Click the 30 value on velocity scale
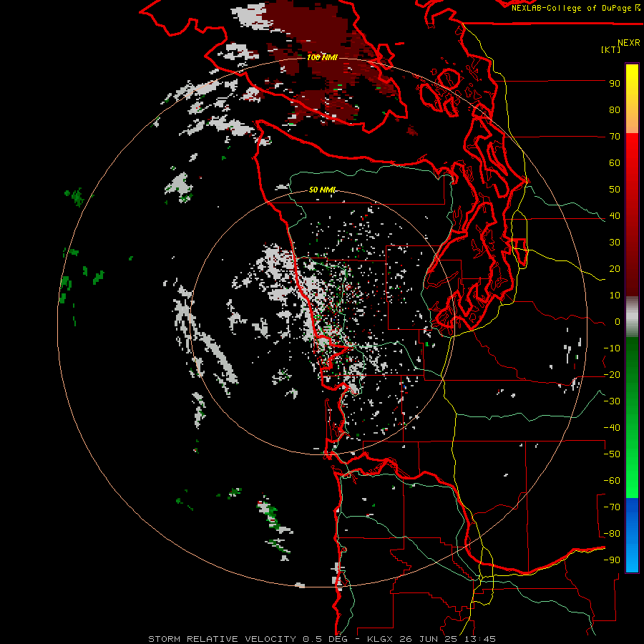644x644 pixels. (x=615, y=243)
